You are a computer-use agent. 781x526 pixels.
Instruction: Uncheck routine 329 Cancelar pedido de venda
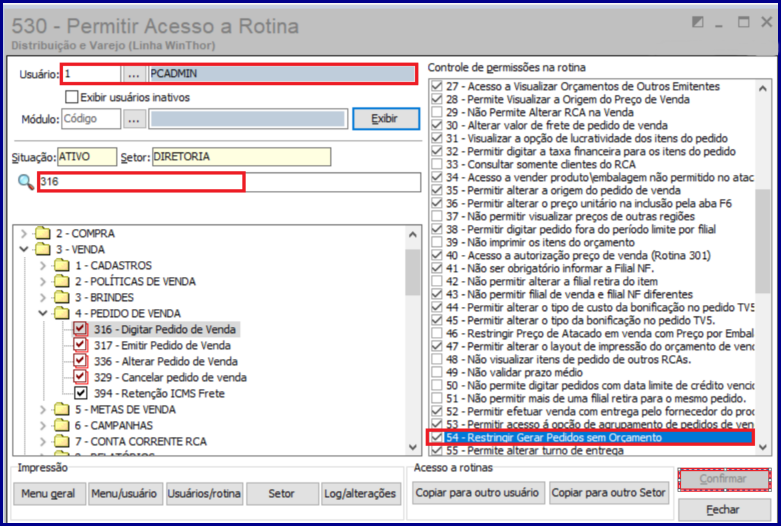point(80,377)
